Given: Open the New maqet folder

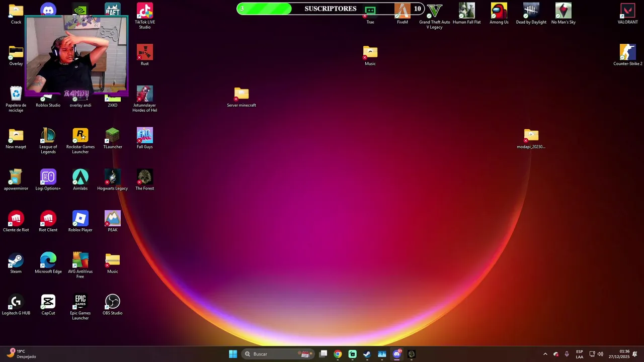Looking at the screenshot, I should 16,138.
